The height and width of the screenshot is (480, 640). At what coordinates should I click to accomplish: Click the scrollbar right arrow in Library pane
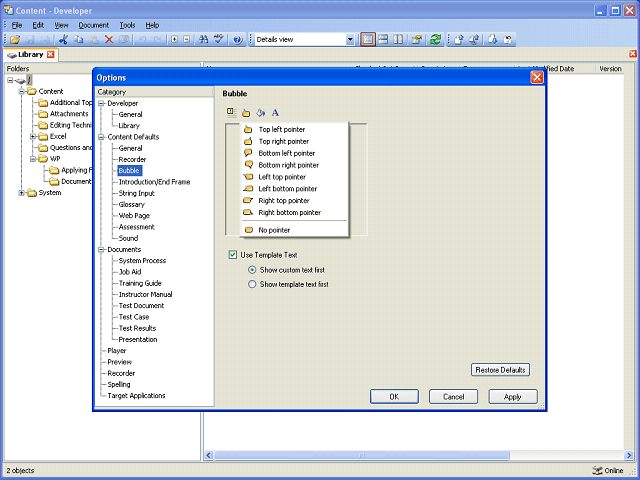coord(629,455)
